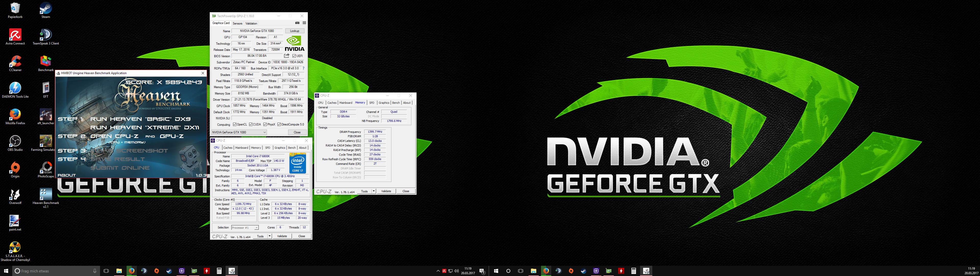980x276 pixels.
Task: Select S.T.A.L.K.E.R. Shadow of Chernobyl icon
Action: click(x=15, y=252)
